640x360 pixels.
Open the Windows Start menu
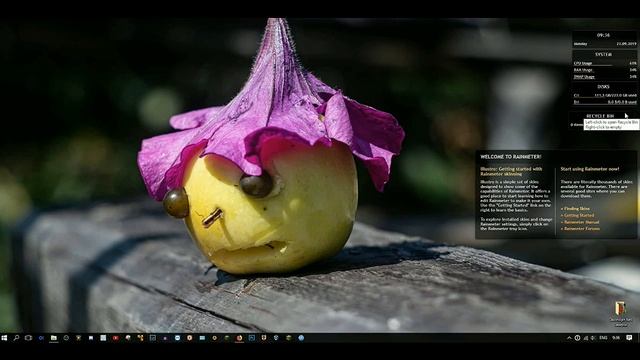click(4, 338)
